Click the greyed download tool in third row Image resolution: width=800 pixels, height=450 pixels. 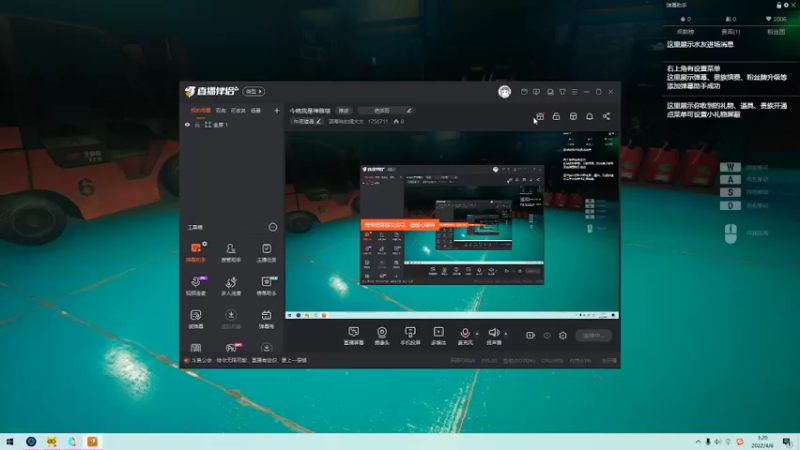click(x=231, y=319)
